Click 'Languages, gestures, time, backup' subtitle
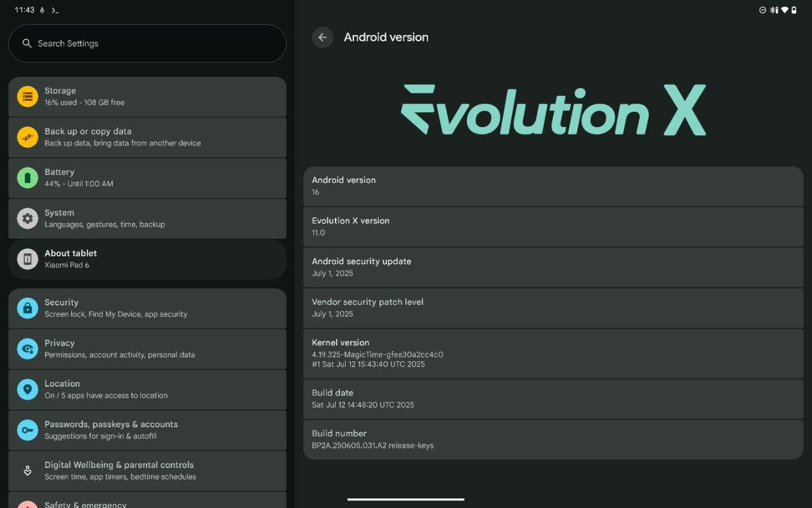The image size is (812, 508). pos(105,224)
